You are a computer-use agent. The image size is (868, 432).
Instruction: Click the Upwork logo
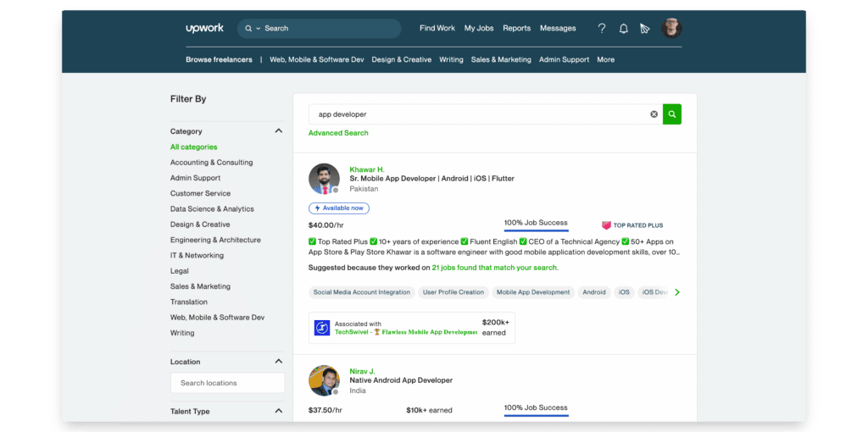(x=204, y=28)
